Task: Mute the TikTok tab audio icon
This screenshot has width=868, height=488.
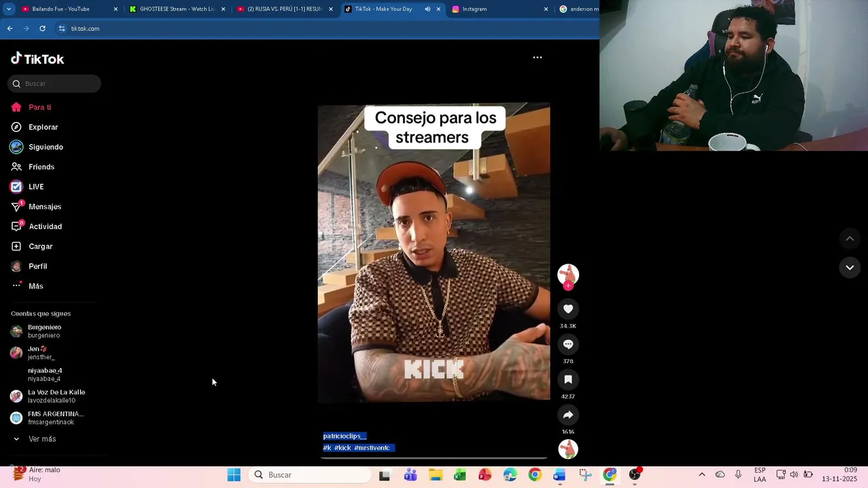Action: pos(427,9)
